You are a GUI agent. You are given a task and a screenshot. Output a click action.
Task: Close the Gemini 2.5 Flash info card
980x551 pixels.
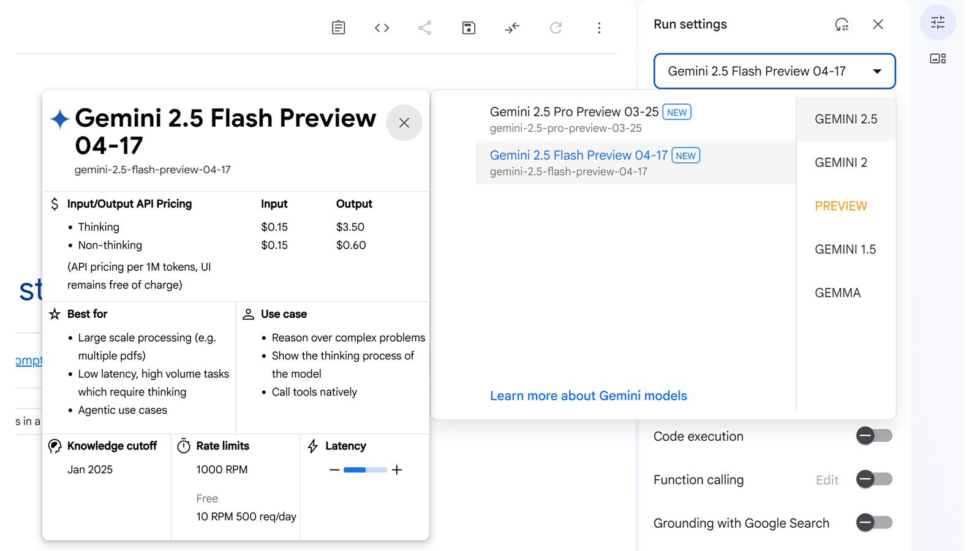tap(404, 123)
